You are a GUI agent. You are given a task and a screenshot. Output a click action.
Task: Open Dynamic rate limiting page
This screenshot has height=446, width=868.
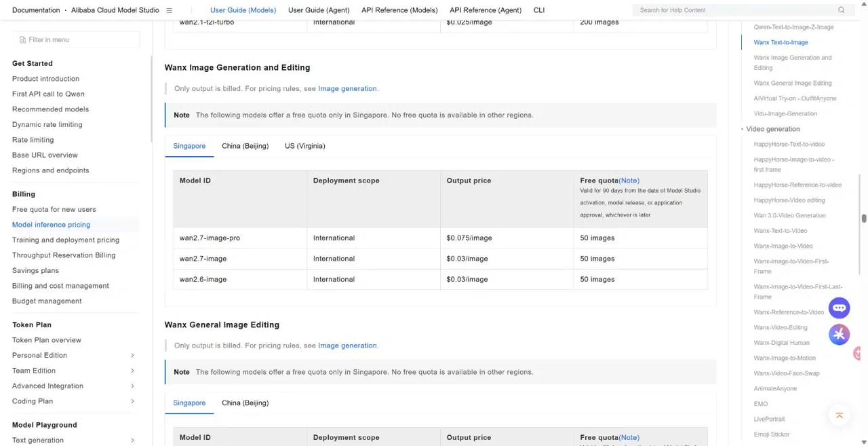pyautogui.click(x=47, y=125)
